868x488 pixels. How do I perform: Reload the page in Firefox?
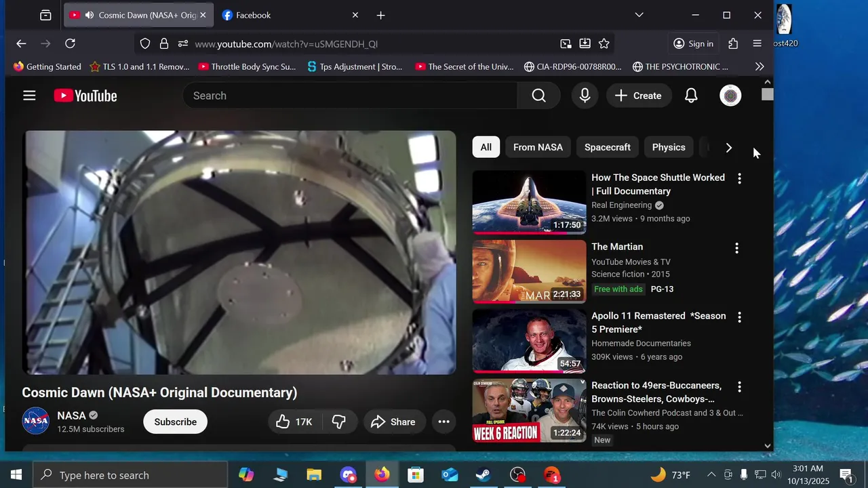tap(70, 43)
